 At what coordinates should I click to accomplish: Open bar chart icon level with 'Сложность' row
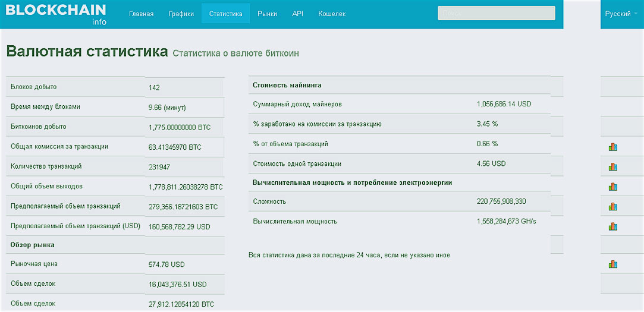click(612, 207)
